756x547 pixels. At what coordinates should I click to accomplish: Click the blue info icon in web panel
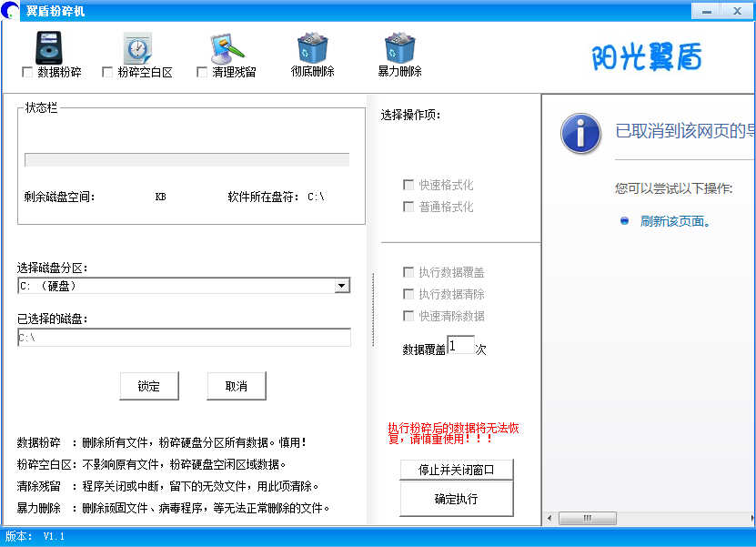pos(580,133)
